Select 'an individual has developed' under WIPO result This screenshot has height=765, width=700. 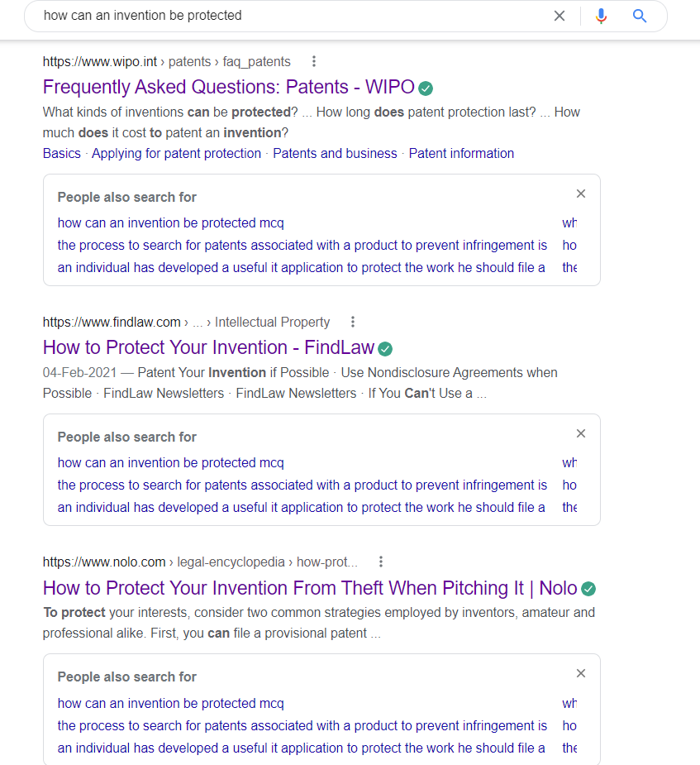coord(302,268)
